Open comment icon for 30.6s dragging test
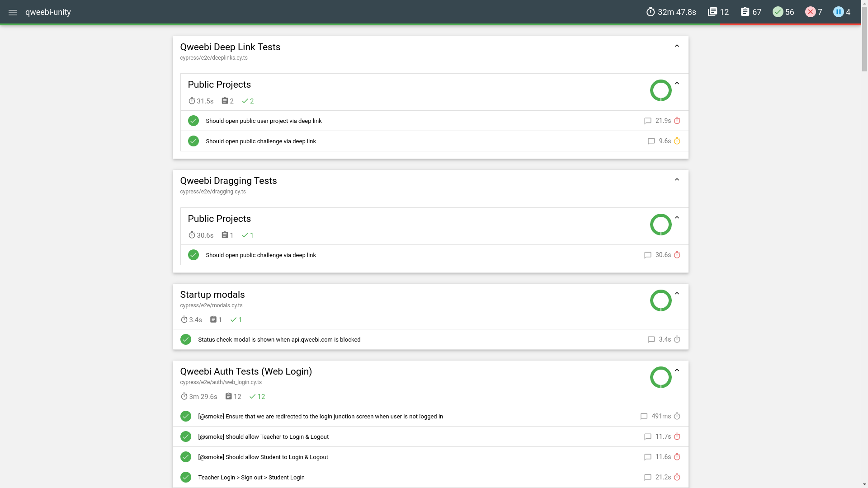868x488 pixels. [647, 255]
